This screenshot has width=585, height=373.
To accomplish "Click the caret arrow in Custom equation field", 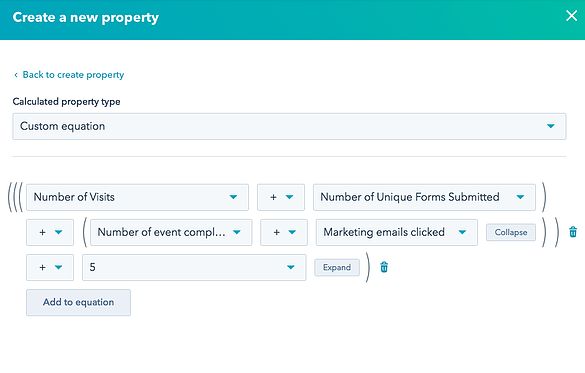I will [x=551, y=126].
